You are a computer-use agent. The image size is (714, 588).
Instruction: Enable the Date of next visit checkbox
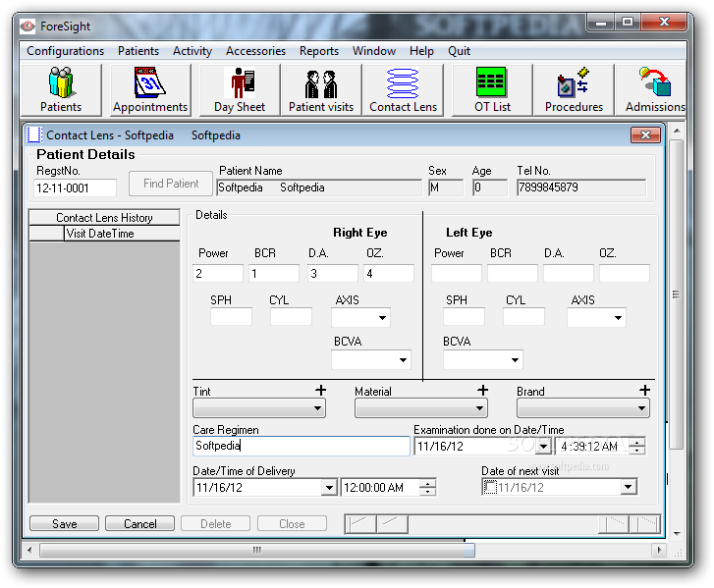click(490, 487)
